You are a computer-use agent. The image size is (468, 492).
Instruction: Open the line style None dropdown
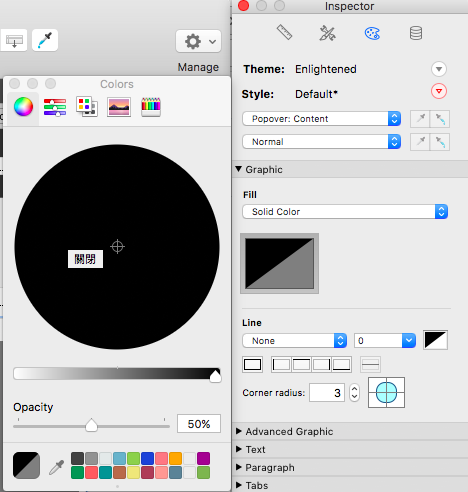(294, 341)
